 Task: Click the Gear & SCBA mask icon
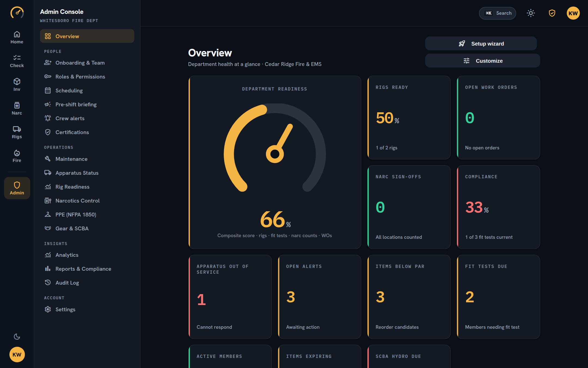[48, 228]
